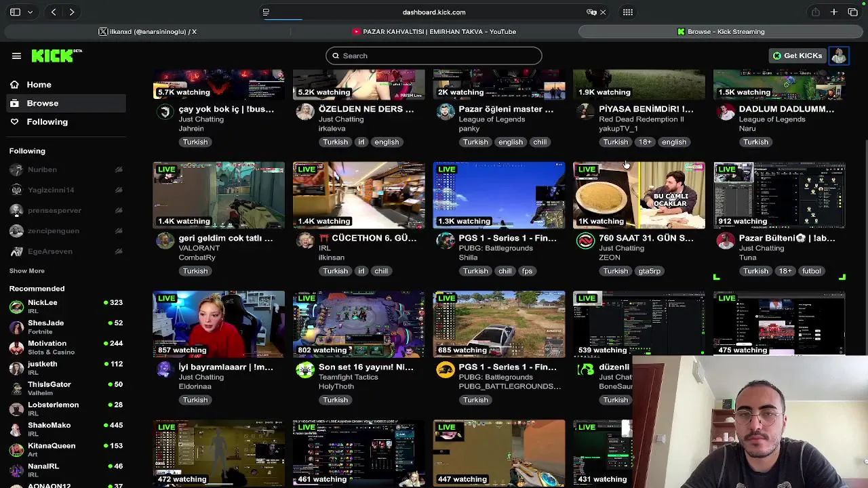Toggle the Safari sidebar button
Image resolution: width=868 pixels, height=488 pixels.
pos(15,12)
